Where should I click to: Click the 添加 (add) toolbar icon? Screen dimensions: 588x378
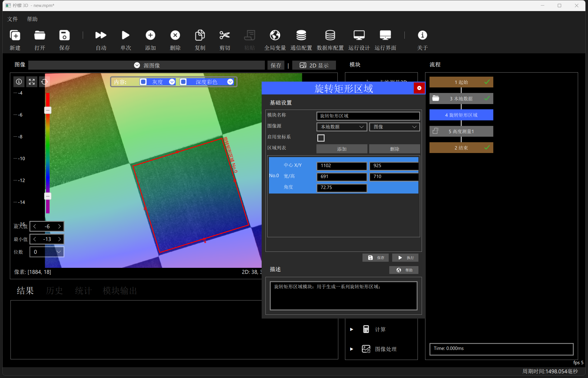click(x=150, y=35)
